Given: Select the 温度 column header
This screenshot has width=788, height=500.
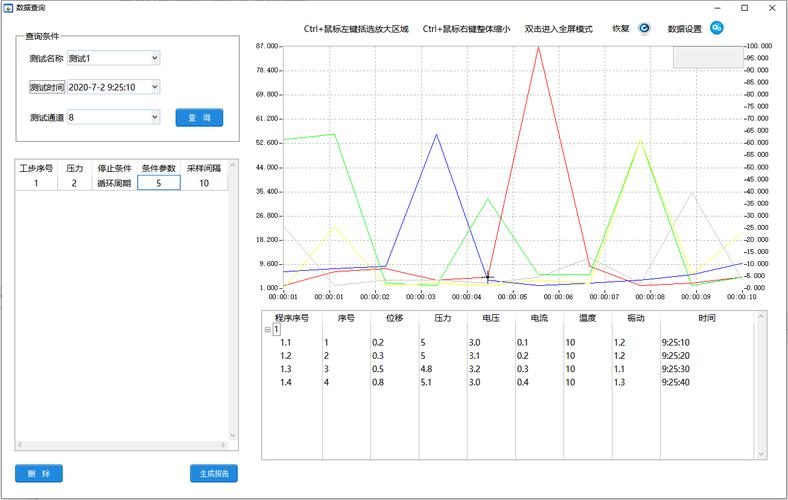Looking at the screenshot, I should pyautogui.click(x=587, y=318).
